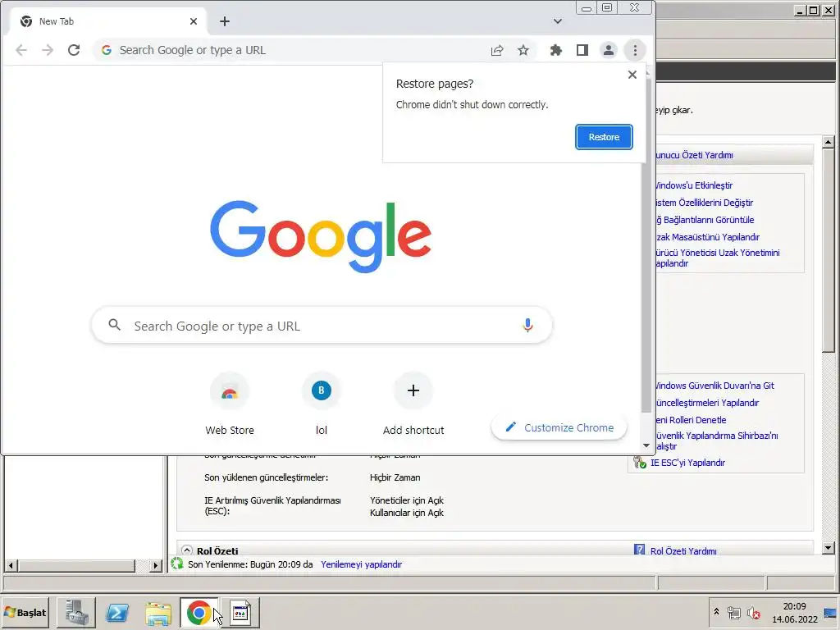840x630 pixels.
Task: Close the New Tab tab
Action: click(x=194, y=21)
